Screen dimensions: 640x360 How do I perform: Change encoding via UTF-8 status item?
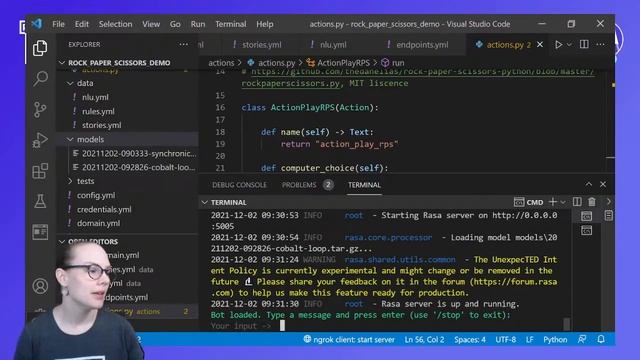coord(505,340)
